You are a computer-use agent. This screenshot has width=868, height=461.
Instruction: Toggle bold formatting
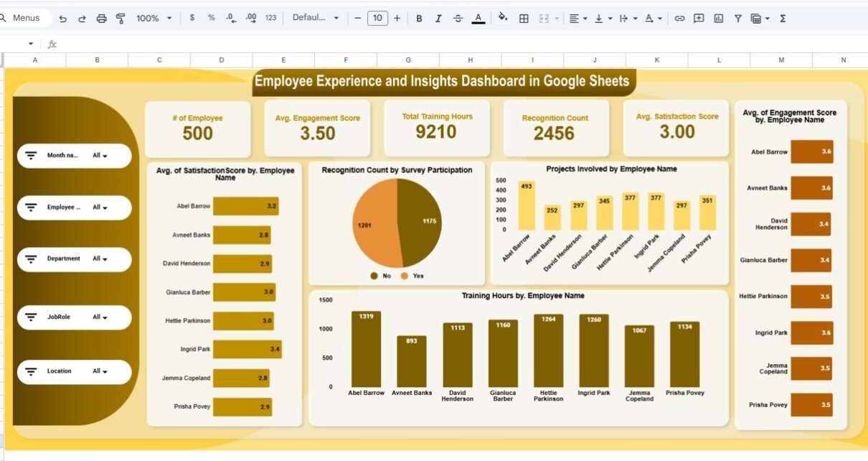pyautogui.click(x=419, y=19)
